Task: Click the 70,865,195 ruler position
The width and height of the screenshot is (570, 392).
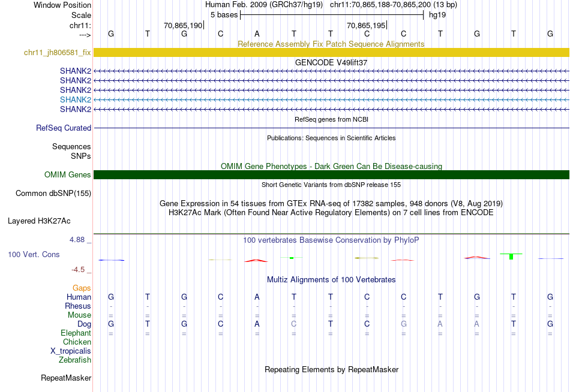Action: (x=366, y=25)
